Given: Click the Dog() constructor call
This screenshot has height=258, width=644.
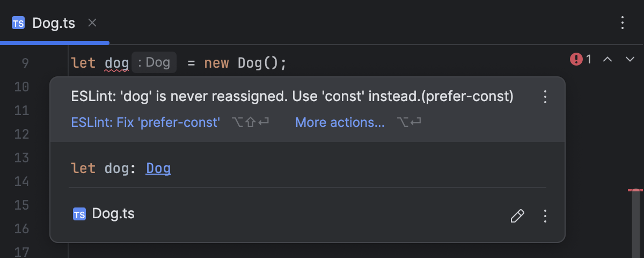Looking at the screenshot, I should click(258, 63).
